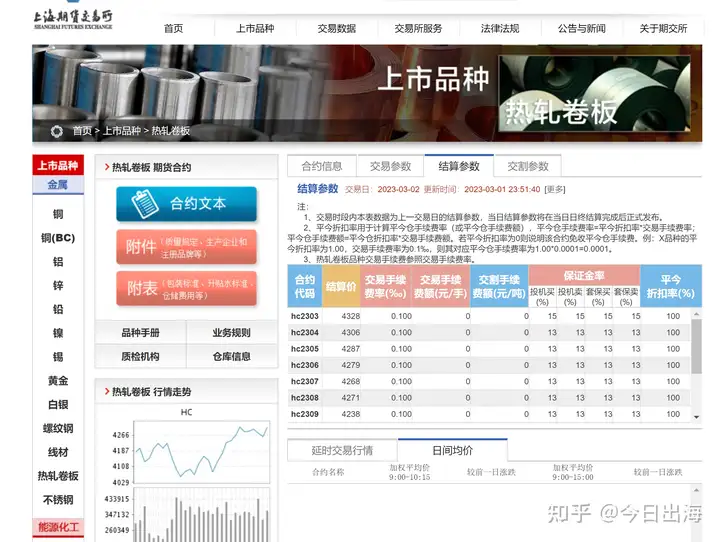Click the Shanghai Futures Exchange logo
Screen dimensions: 720x542
point(73,19)
